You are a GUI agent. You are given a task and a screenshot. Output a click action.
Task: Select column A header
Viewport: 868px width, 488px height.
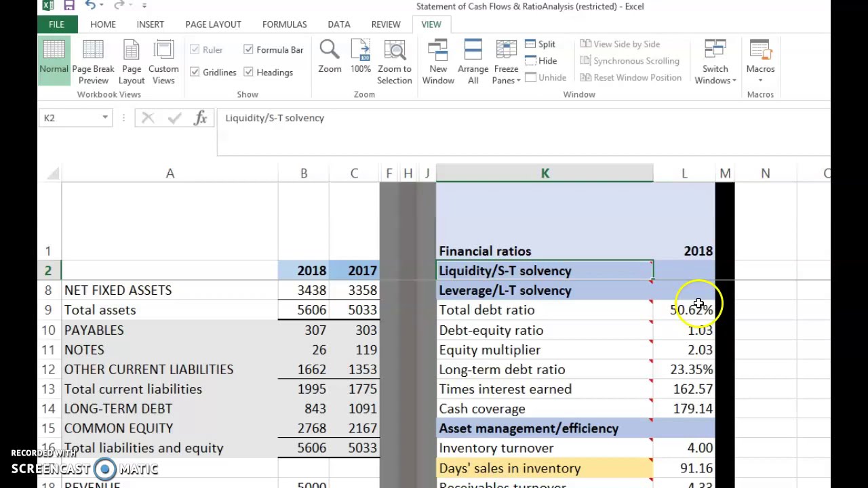click(x=170, y=174)
